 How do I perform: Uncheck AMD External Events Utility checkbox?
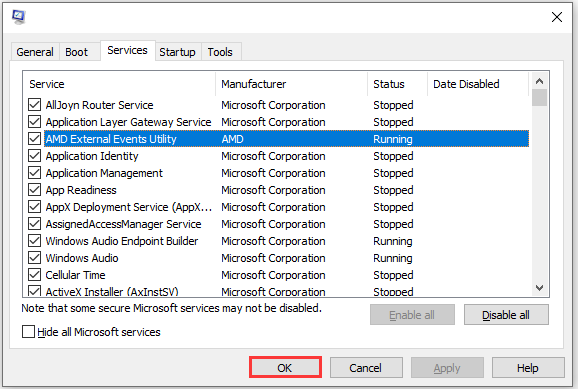coord(35,139)
